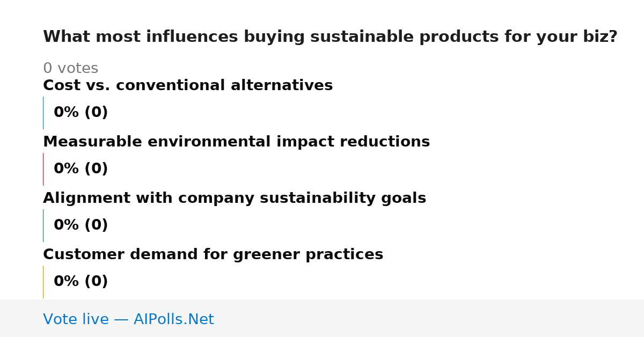This screenshot has height=337, width=644.
Task: Click the 'Vote live' text in footer
Action: pyautogui.click(x=76, y=320)
